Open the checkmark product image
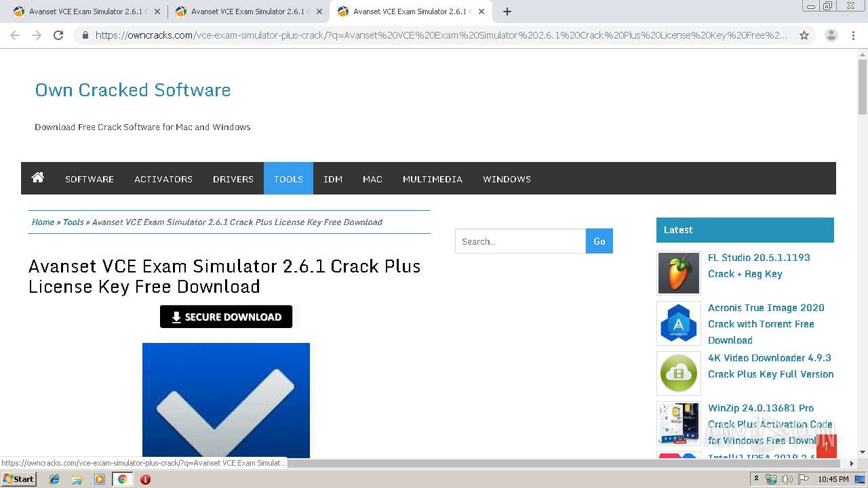868x488 pixels. point(226,401)
